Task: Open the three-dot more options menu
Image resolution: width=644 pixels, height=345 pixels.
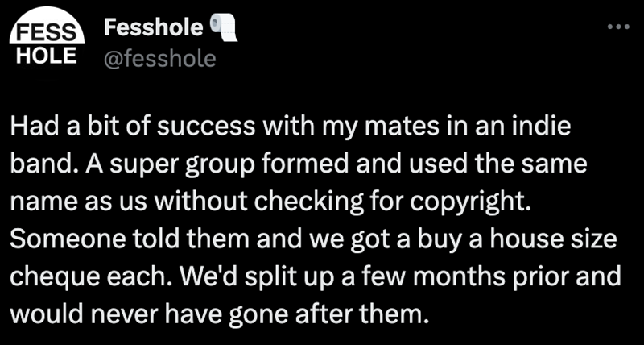Action: 617,27
